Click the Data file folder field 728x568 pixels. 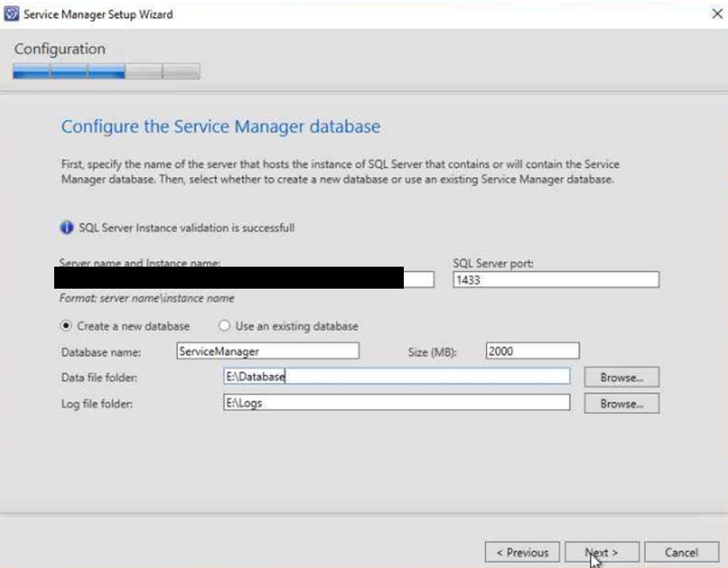(x=396, y=376)
